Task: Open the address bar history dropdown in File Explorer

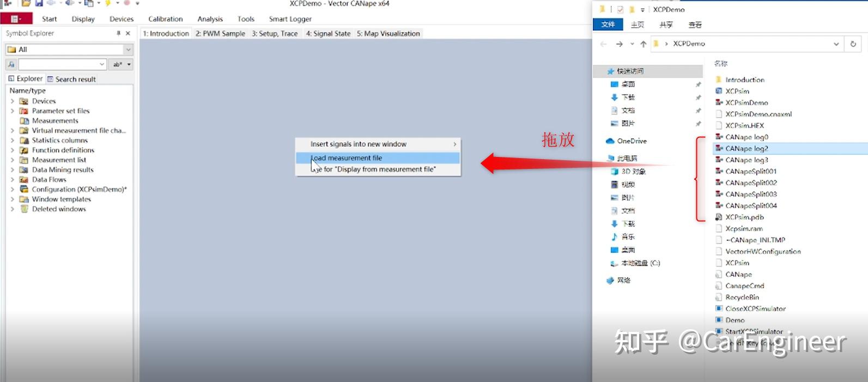Action: point(836,44)
